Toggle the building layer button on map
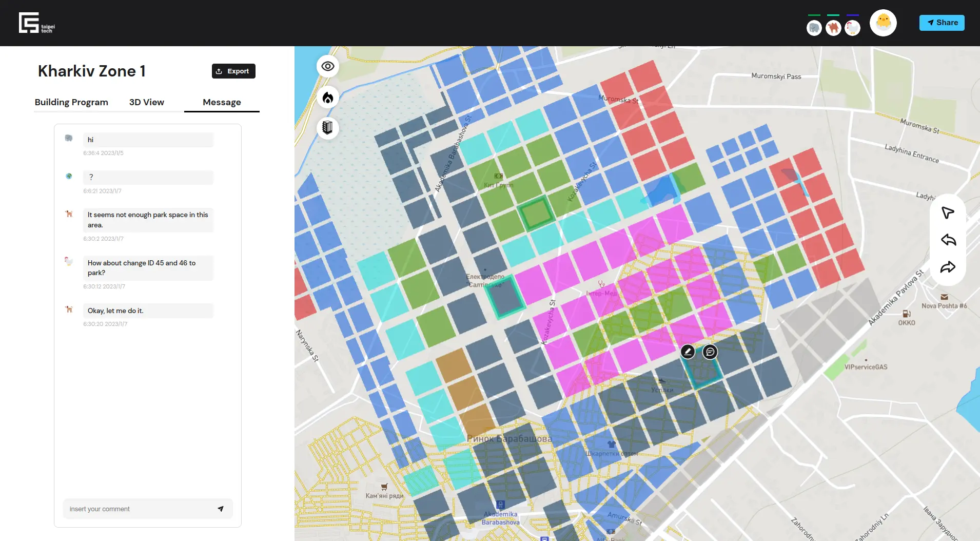The height and width of the screenshot is (541, 980). pos(327,127)
